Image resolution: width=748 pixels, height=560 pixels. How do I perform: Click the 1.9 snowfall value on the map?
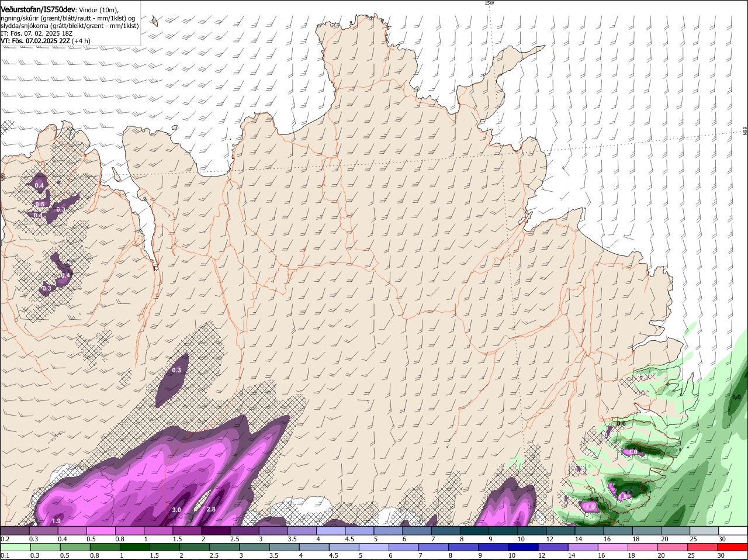[x=56, y=521]
